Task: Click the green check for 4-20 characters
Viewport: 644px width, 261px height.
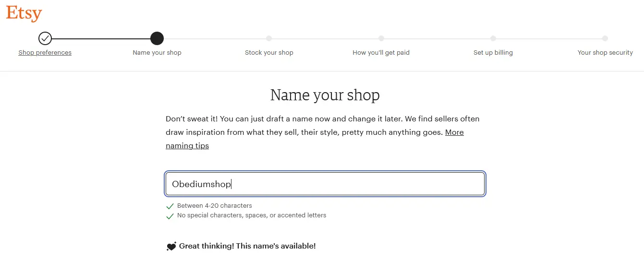Action: 170,206
